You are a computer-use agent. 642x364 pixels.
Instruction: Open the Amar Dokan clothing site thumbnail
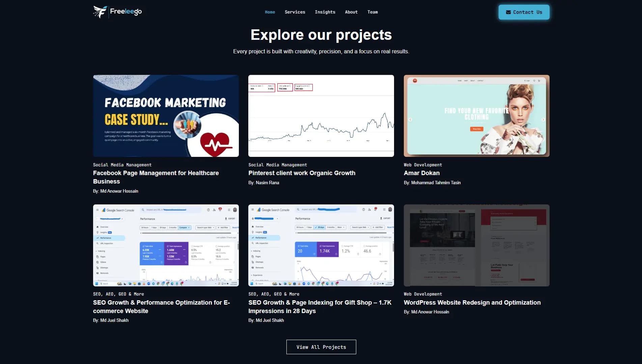click(477, 116)
